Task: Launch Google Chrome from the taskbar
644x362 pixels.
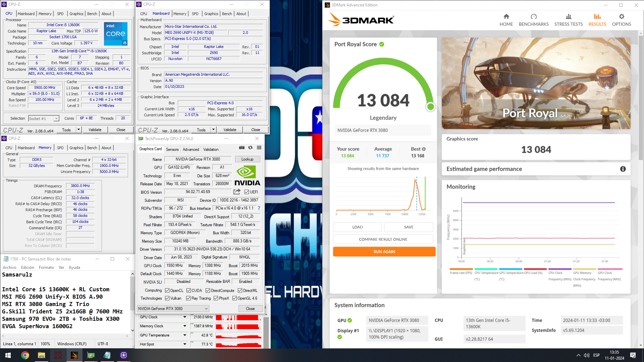Action: (x=25, y=355)
